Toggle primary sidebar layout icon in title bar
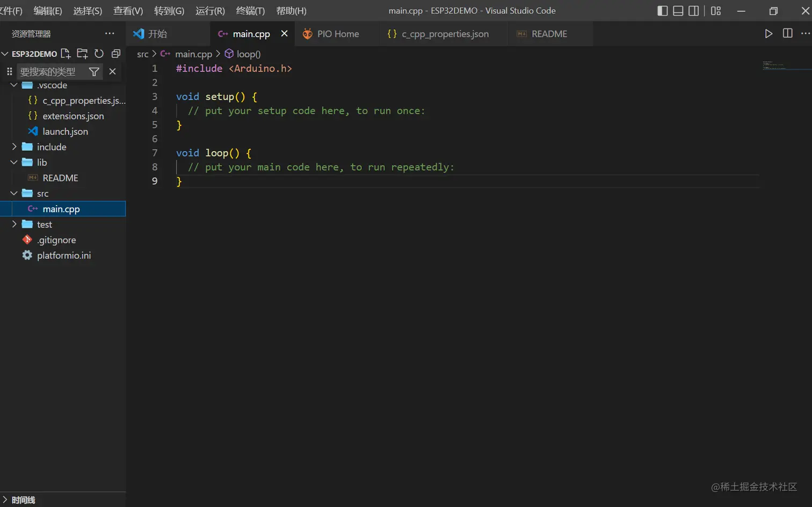 coord(662,11)
